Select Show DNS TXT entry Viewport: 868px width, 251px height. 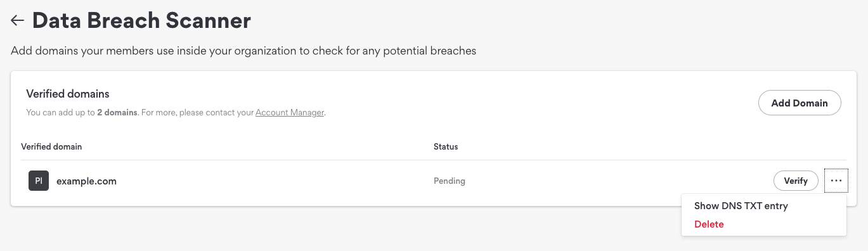point(741,206)
